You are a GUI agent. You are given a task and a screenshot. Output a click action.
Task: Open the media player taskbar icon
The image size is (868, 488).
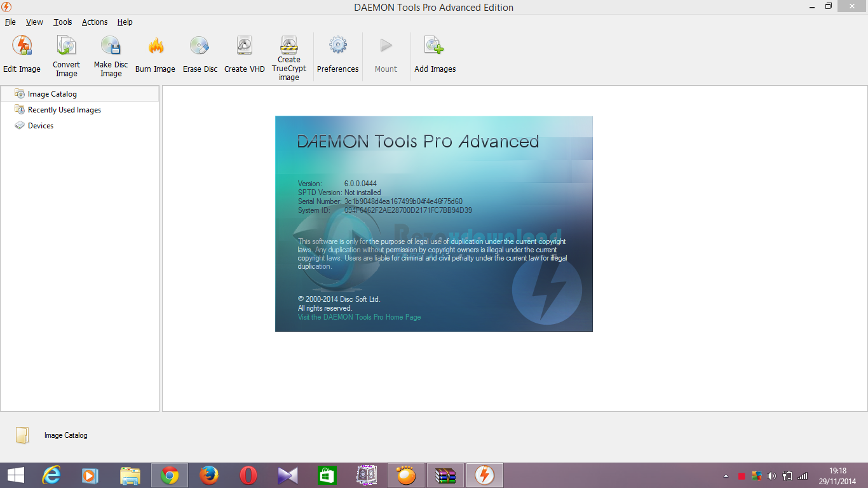(x=90, y=475)
